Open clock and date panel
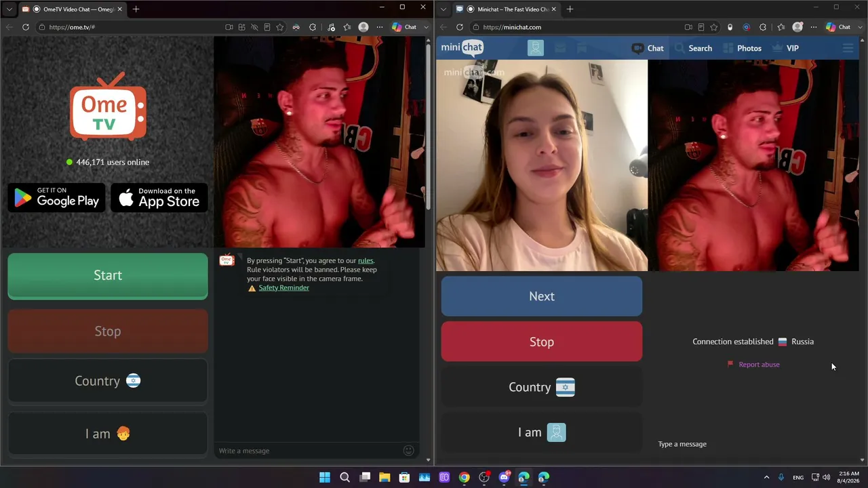 pyautogui.click(x=849, y=477)
